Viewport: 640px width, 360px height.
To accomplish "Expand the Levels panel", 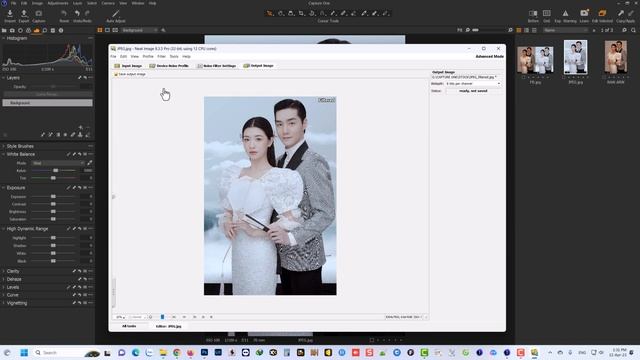I will [x=4, y=287].
